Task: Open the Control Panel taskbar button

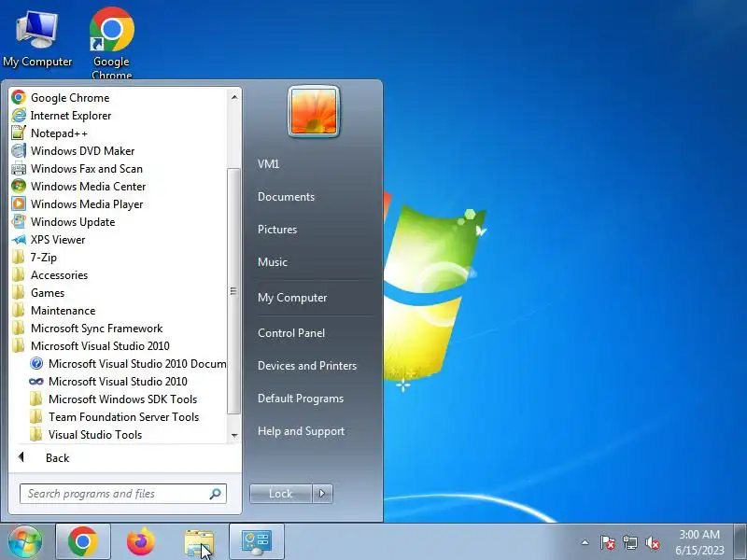Action: 256,541
